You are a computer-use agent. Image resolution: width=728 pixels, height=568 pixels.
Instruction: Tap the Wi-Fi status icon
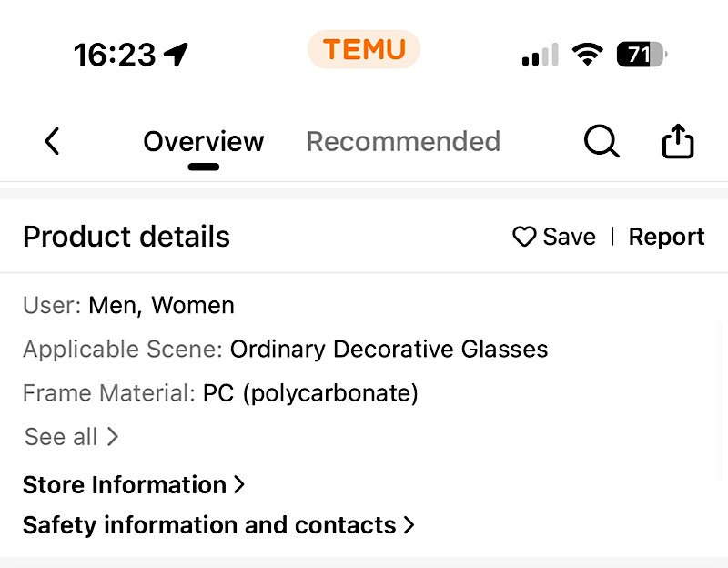[589, 55]
